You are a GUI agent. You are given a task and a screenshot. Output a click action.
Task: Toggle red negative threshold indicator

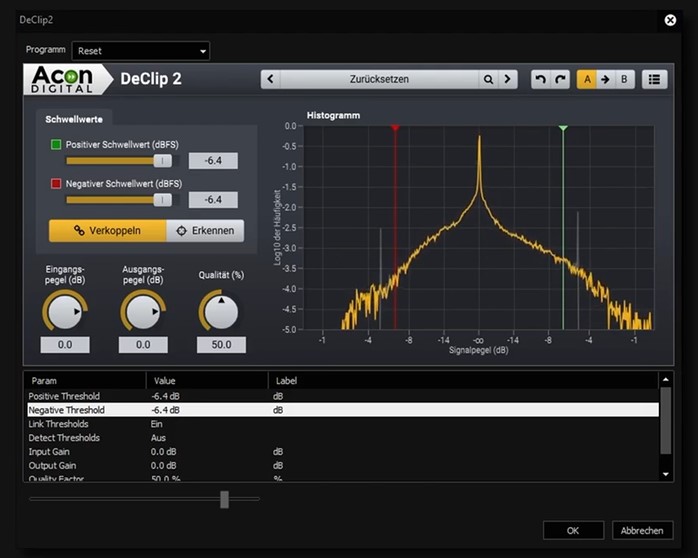tap(56, 183)
